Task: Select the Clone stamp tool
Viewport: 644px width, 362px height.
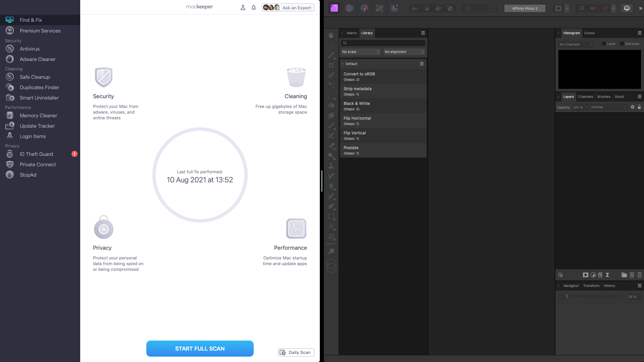Action: click(x=331, y=166)
